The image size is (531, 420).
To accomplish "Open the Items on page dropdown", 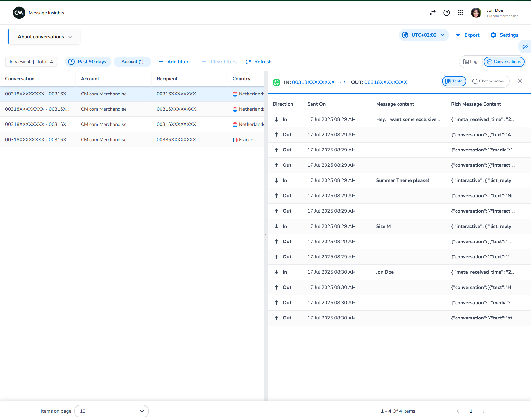I will pos(111,411).
